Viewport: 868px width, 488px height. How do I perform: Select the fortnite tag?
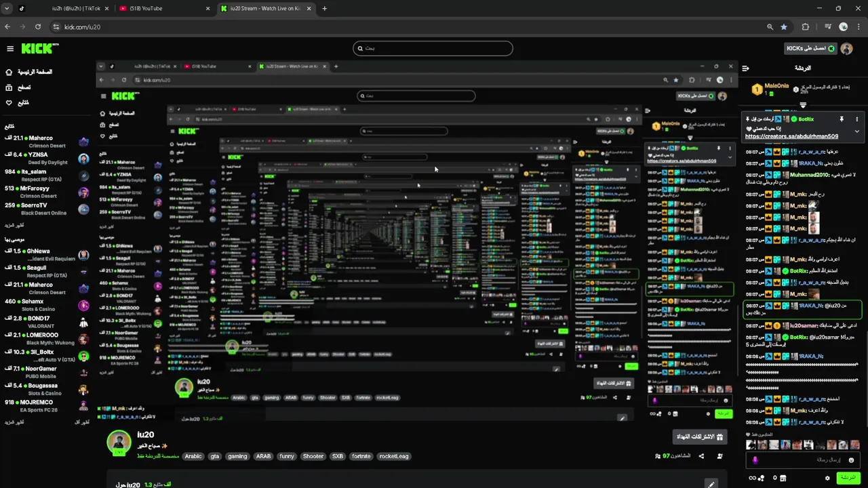[361, 456]
